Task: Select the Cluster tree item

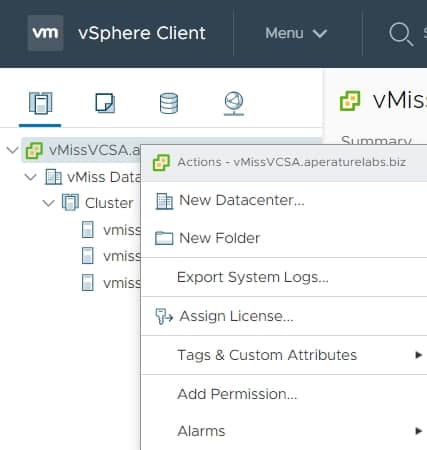Action: click(x=109, y=203)
